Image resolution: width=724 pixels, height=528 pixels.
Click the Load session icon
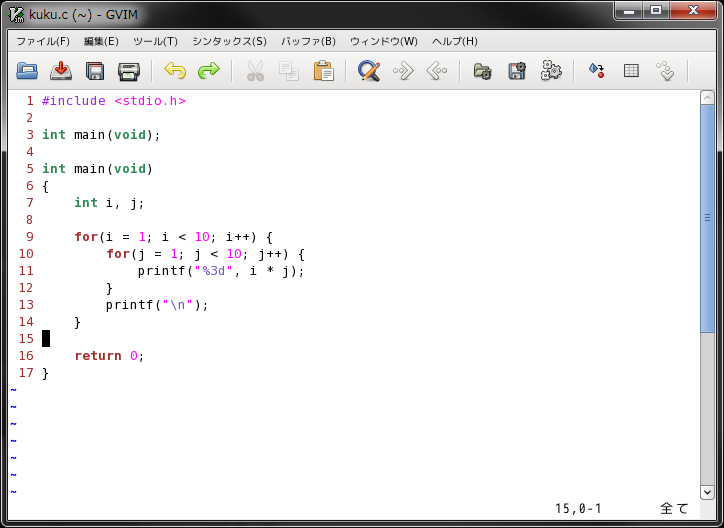coord(483,71)
